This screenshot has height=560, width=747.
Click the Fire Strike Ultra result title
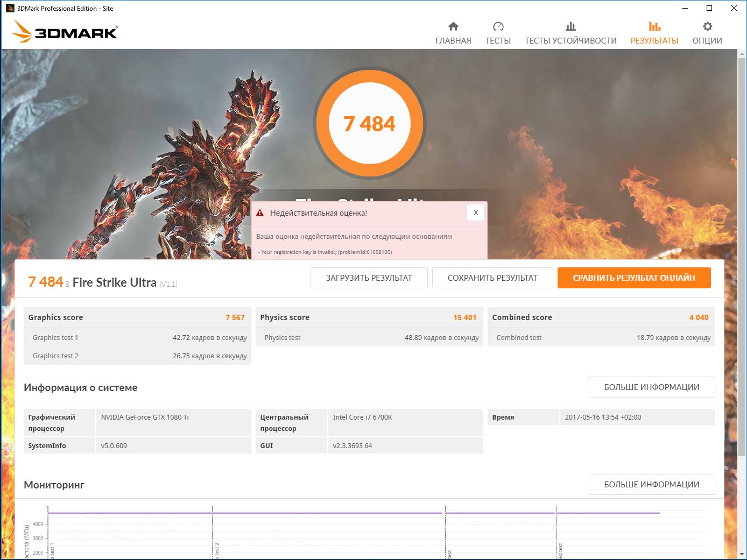[114, 282]
